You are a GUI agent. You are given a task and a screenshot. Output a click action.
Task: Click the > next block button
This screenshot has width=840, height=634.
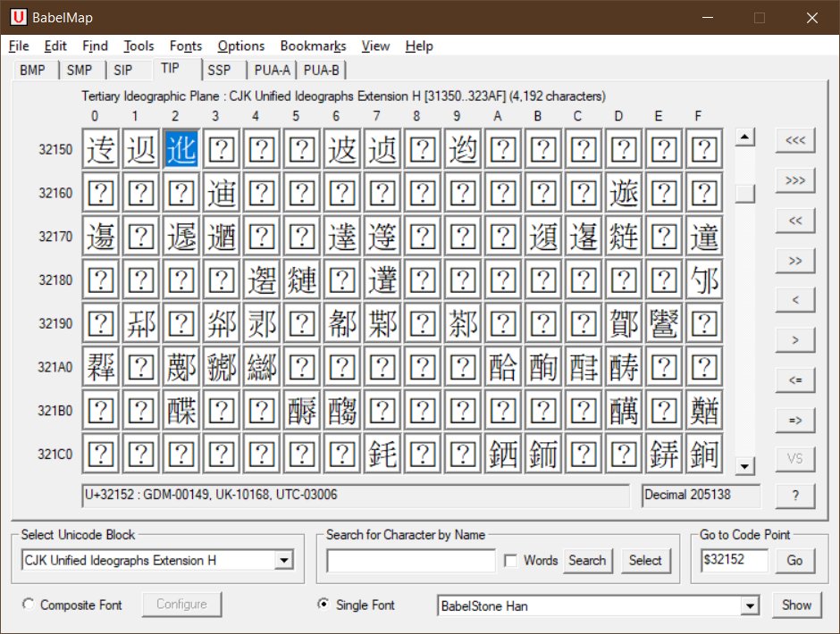(795, 340)
